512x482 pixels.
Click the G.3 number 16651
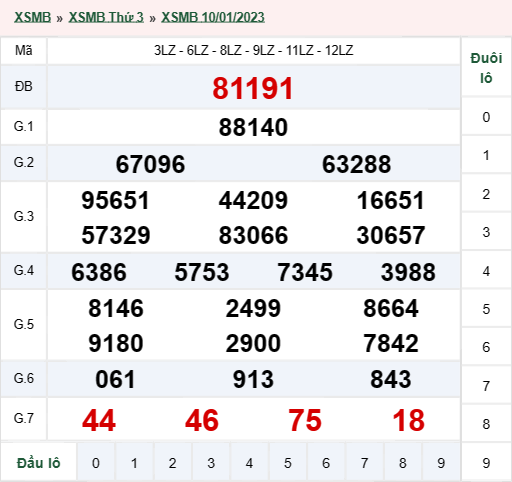coord(391,200)
